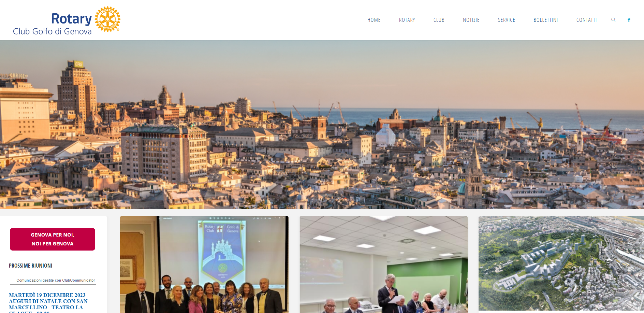
Task: Click the Prossime Riunioni heading
Action: (31, 266)
